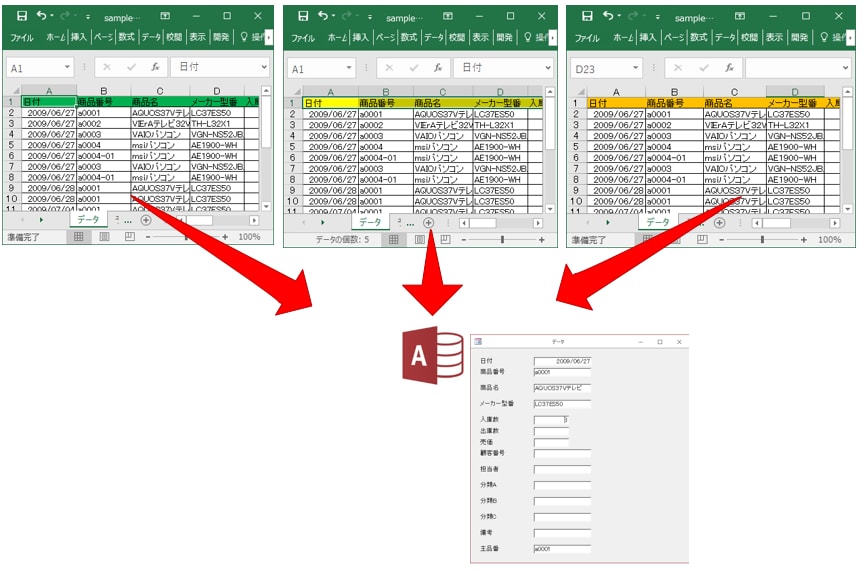Click Undo arrow in middle Excel window

pyautogui.click(x=323, y=16)
